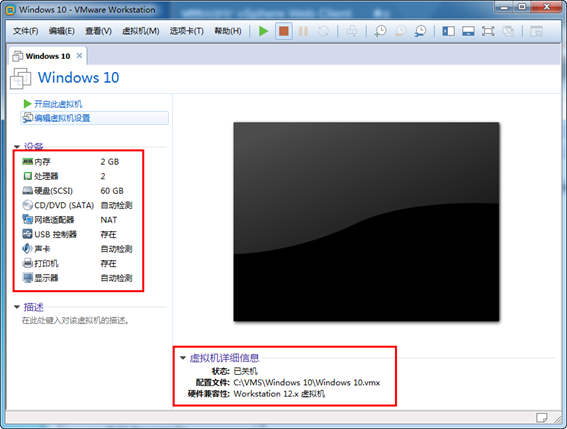Click the green power on toolbar icon
567x429 pixels.
pos(264,31)
